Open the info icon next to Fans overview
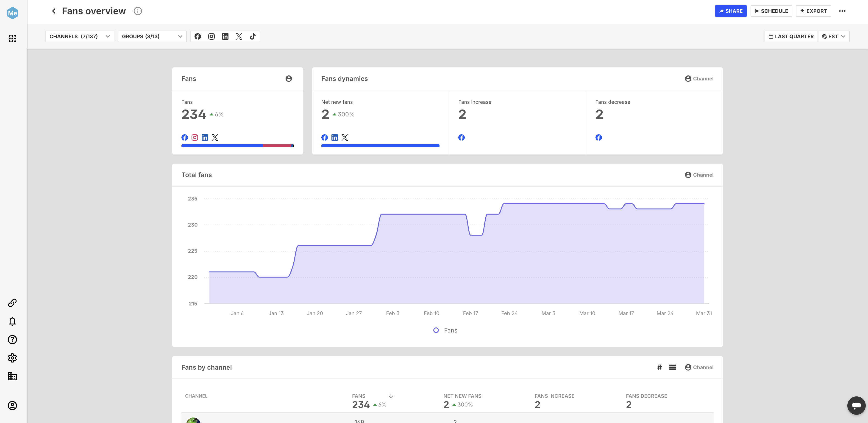The width and height of the screenshot is (868, 423). [138, 11]
